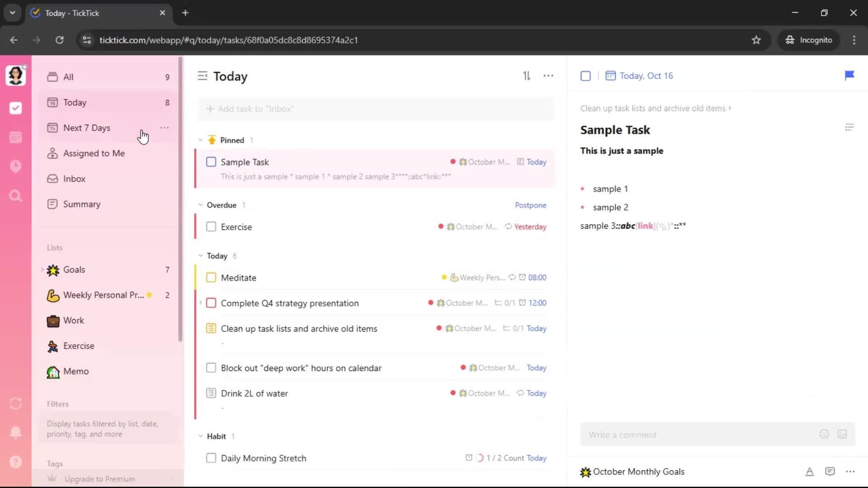Tick the Daily Morning Stretch checkbox
Image resolution: width=868 pixels, height=488 pixels.
(x=211, y=458)
